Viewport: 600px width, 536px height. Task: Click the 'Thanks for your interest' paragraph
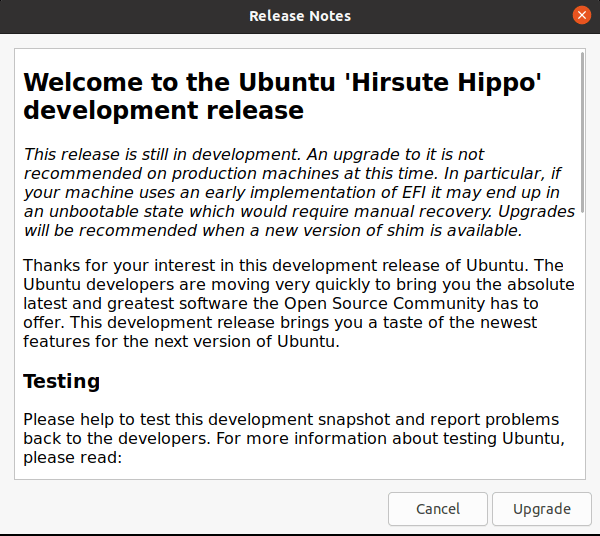click(x=299, y=303)
